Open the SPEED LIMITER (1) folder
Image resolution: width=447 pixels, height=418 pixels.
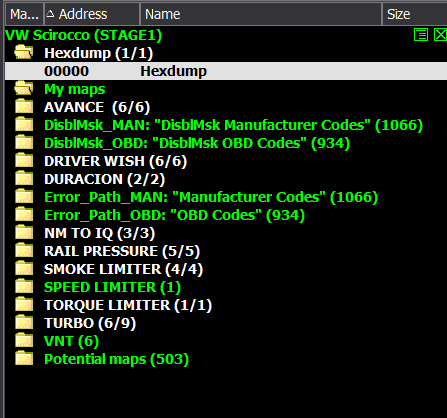(112, 287)
